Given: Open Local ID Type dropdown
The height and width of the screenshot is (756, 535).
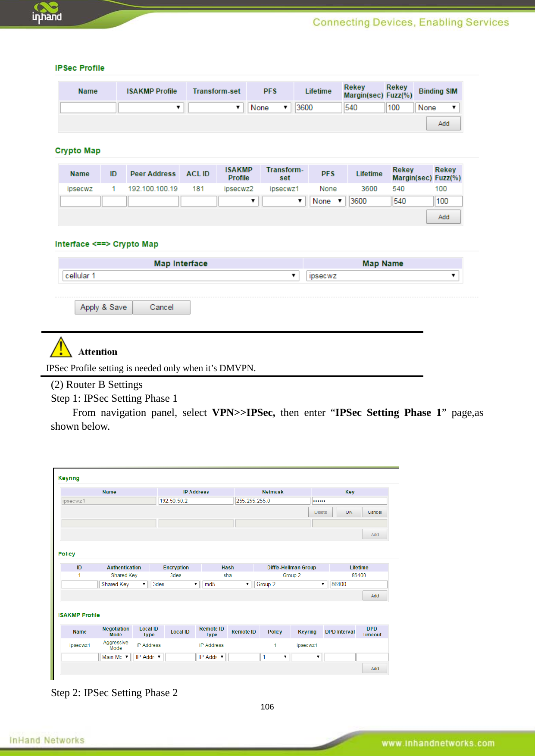Looking at the screenshot, I should tap(148, 657).
